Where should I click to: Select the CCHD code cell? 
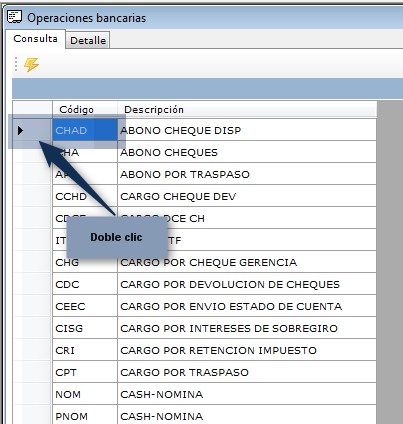coord(85,196)
